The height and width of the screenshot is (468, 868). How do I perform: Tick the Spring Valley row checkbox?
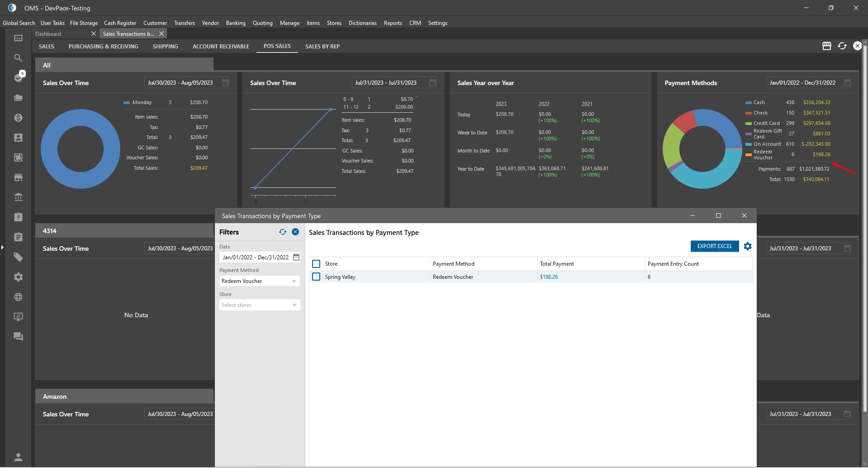316,277
